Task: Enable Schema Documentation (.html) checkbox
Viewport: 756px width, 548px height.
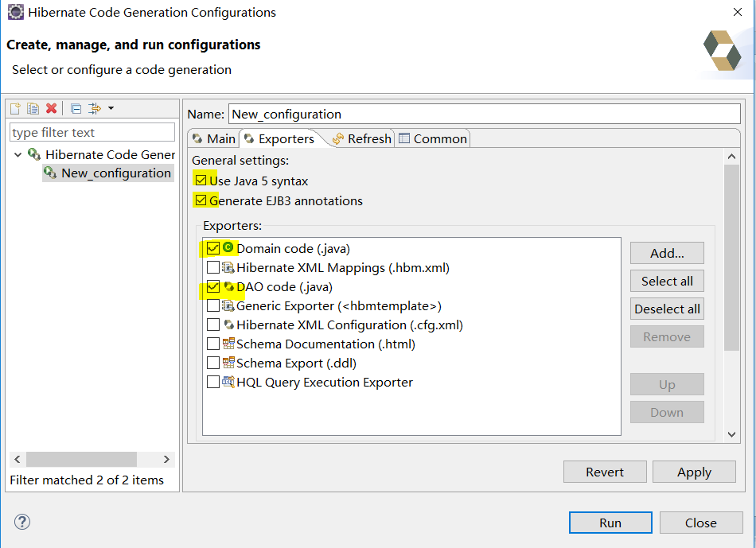Action: [x=212, y=344]
